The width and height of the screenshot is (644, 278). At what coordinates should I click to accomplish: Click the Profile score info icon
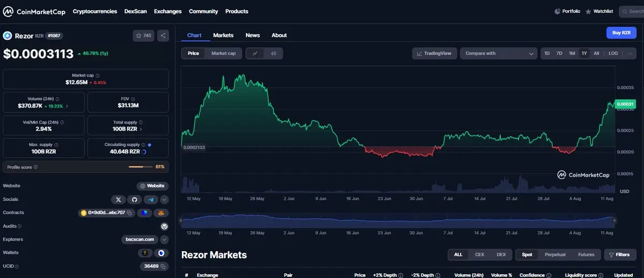pos(36,167)
